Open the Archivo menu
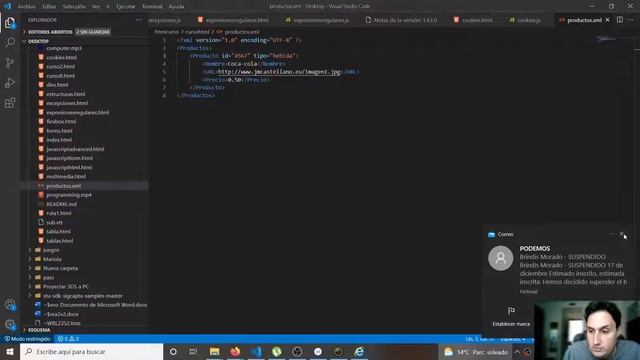The width and height of the screenshot is (640, 360). click(27, 7)
